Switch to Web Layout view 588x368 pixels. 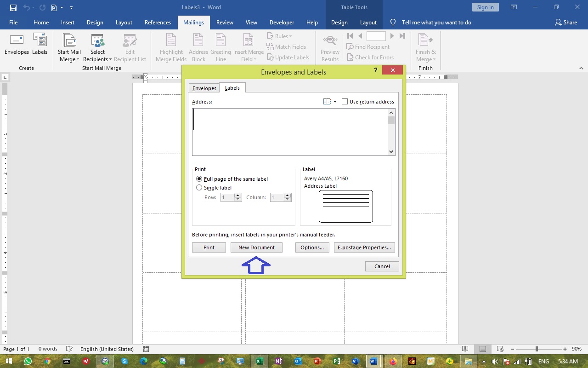pyautogui.click(x=500, y=349)
